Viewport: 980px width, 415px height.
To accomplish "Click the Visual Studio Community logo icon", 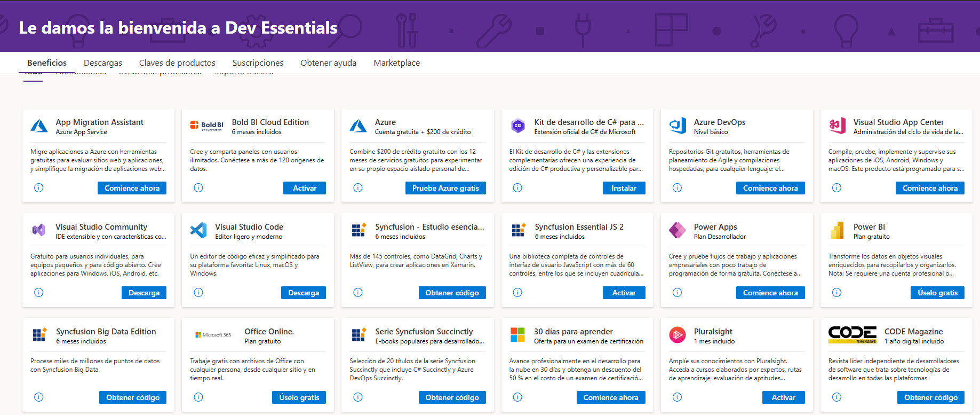I will [x=39, y=230].
